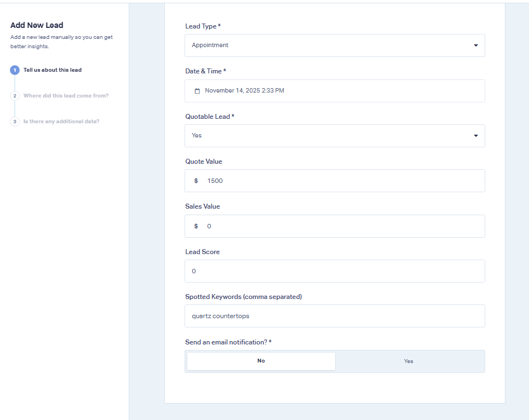Viewport: 529px width, 420px height.
Task: Click the Spotted Keywords text field
Action: [335, 316]
